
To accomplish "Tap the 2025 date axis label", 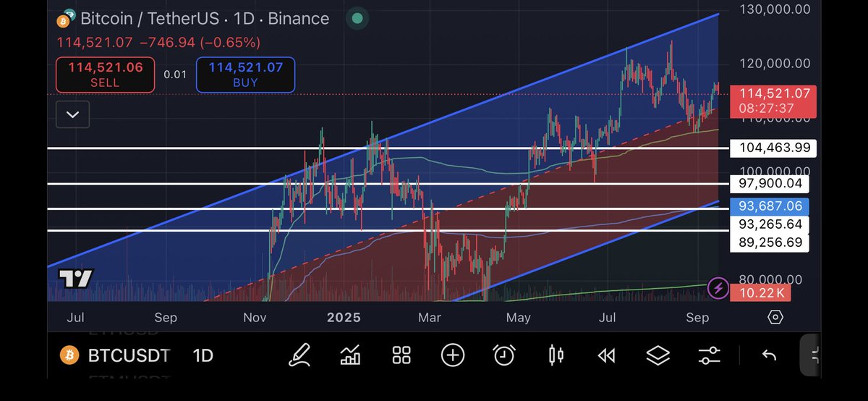I will pyautogui.click(x=344, y=317).
